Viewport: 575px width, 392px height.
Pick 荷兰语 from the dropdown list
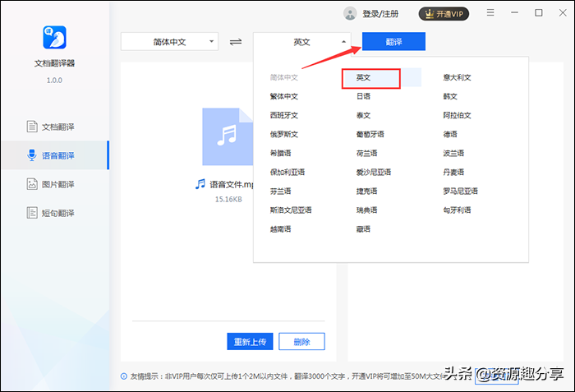click(366, 153)
